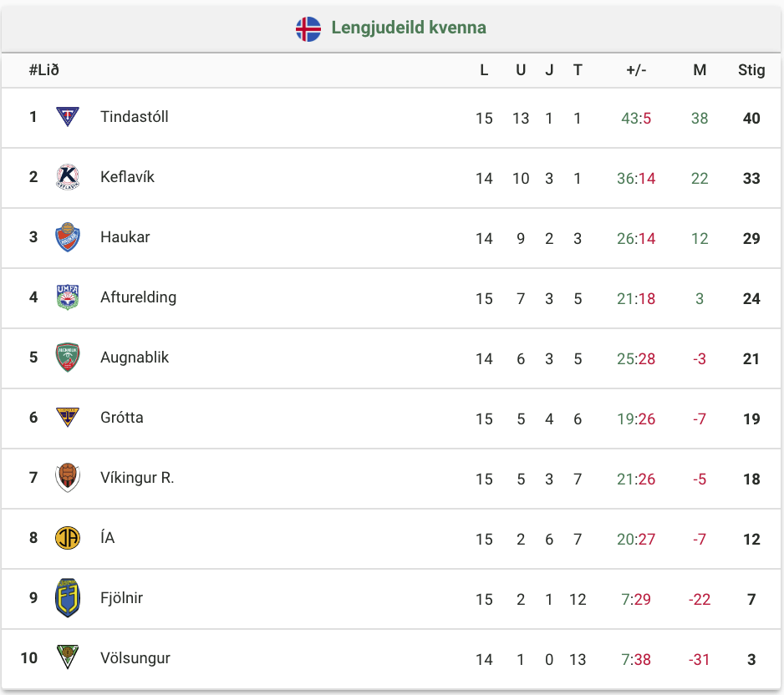The image size is (784, 695).
Task: Click the Víkingur R. club crest
Action: click(x=68, y=478)
